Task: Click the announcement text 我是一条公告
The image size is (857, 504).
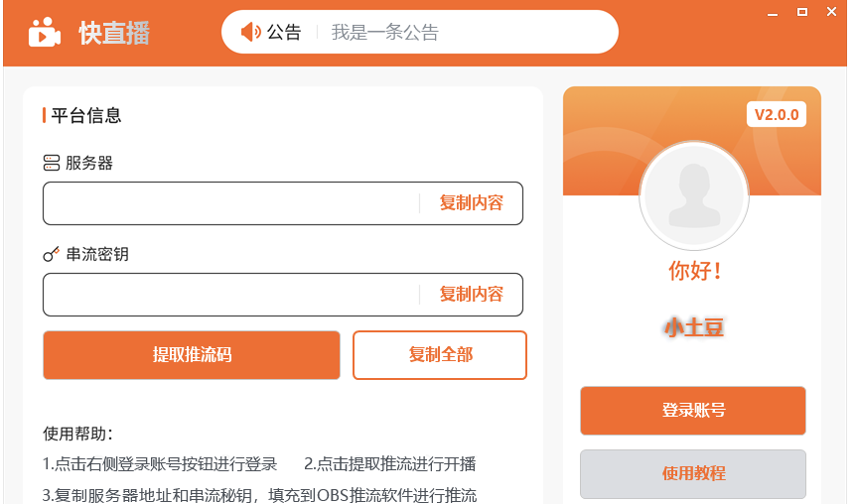Action: pos(384,33)
